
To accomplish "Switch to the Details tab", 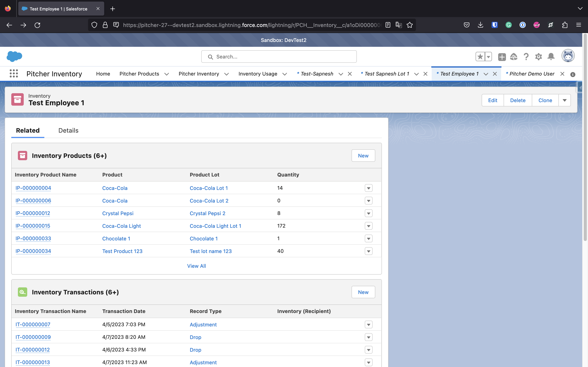I will coord(68,130).
